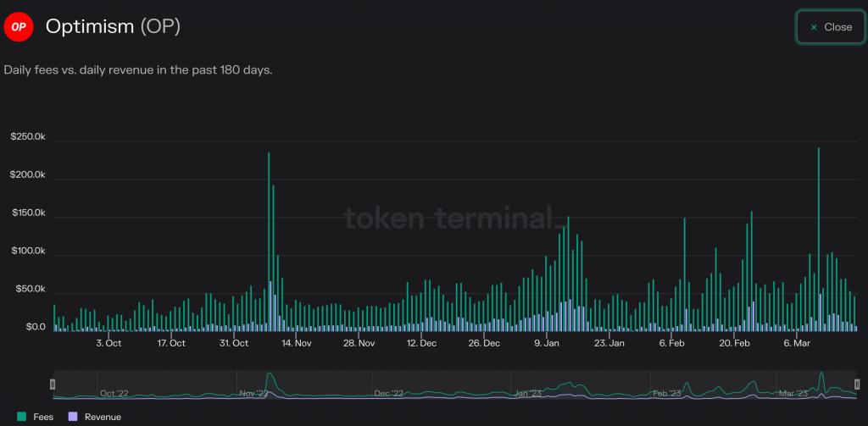Click the 14. Nov x-axis date label

pyautogui.click(x=297, y=343)
